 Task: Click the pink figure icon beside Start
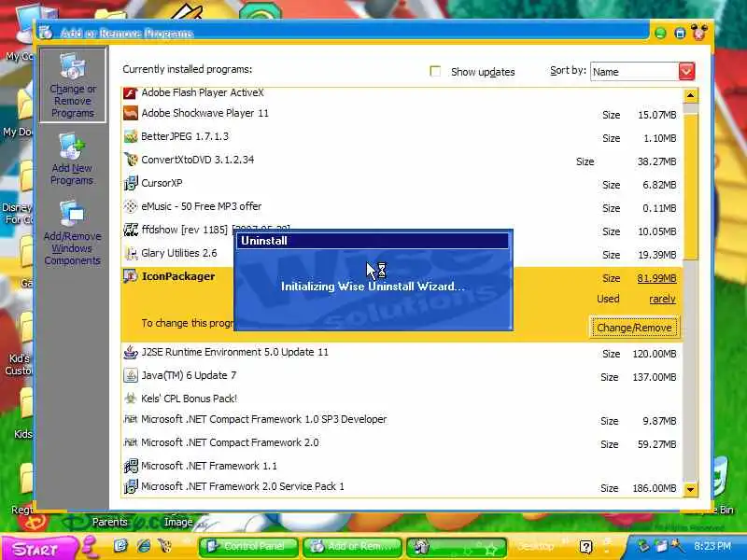[90, 546]
